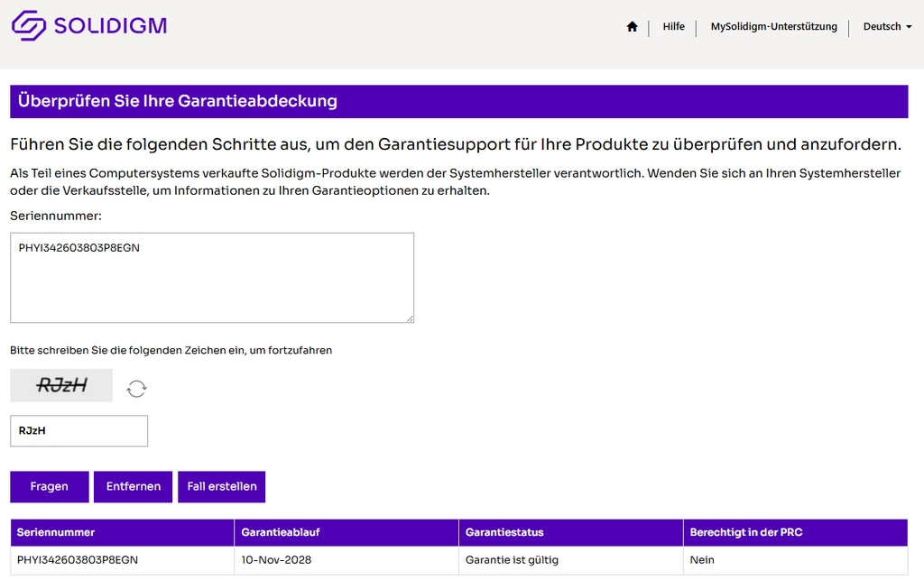Submit with the Fragen button
The height and width of the screenshot is (580, 924).
coord(50,486)
